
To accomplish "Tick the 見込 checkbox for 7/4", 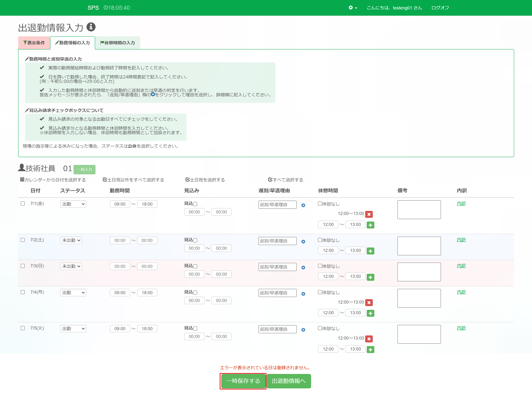I will pos(195,292).
